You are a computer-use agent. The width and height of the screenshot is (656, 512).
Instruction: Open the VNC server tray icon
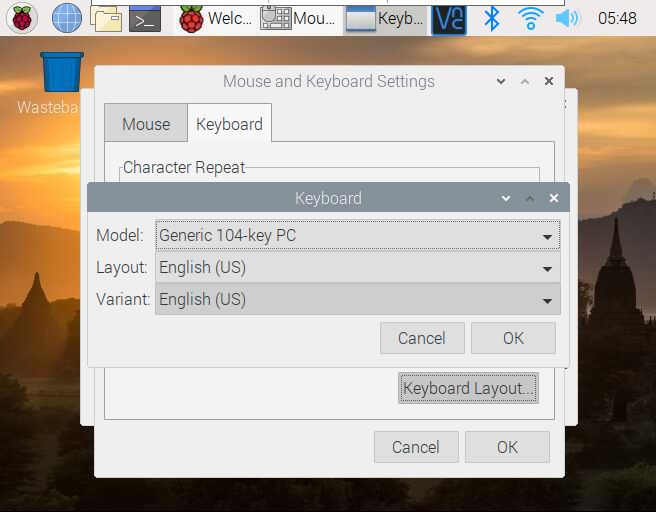click(449, 19)
